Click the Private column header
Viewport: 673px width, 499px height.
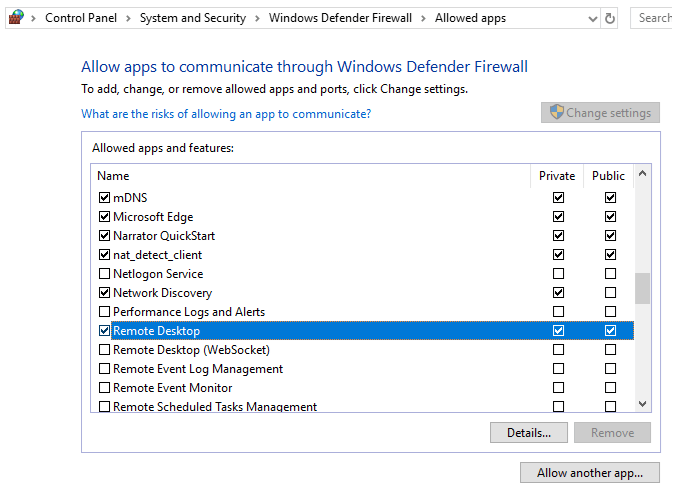click(557, 175)
